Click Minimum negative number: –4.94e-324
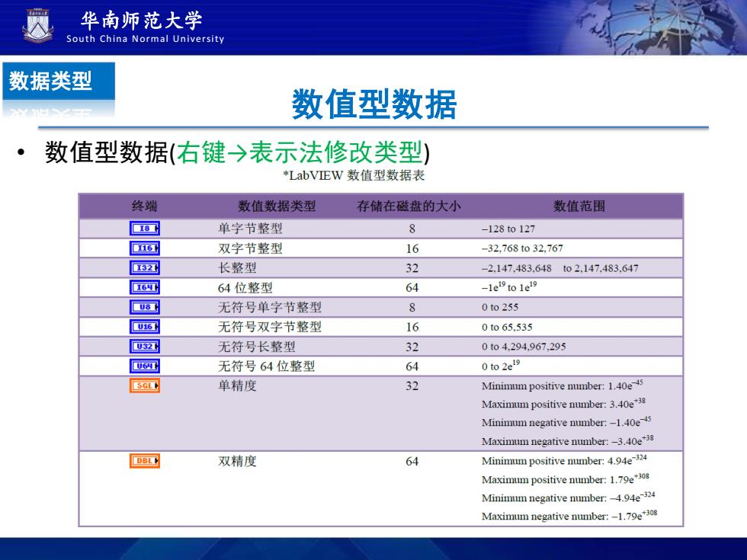Screen dimensions: 747x560 569,497
